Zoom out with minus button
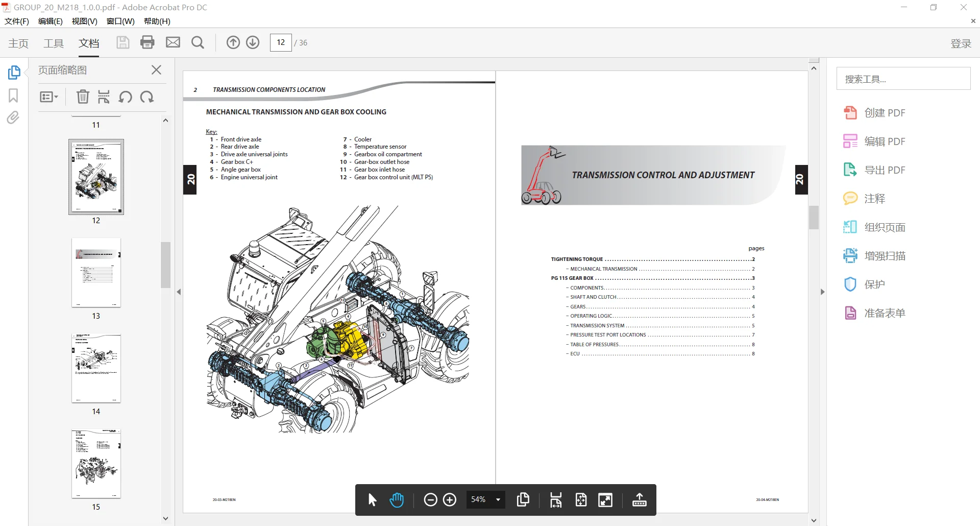980x526 pixels. coord(430,500)
